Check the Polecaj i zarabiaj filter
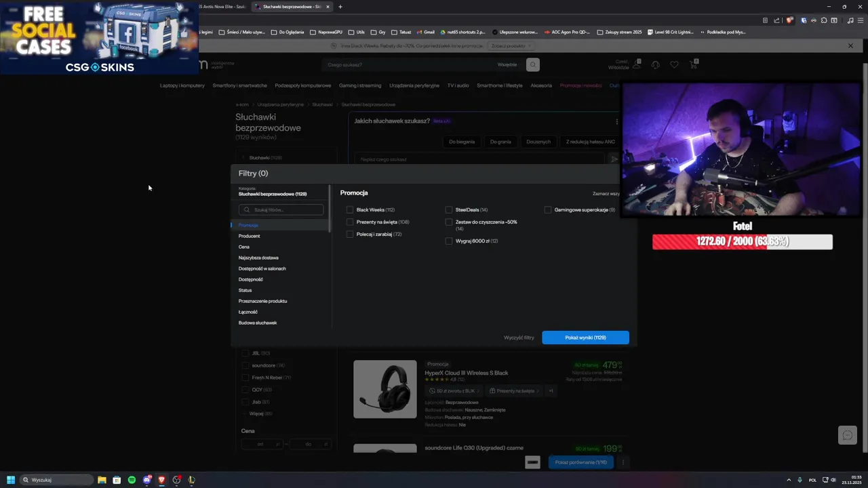This screenshot has height=488, width=868. point(350,235)
